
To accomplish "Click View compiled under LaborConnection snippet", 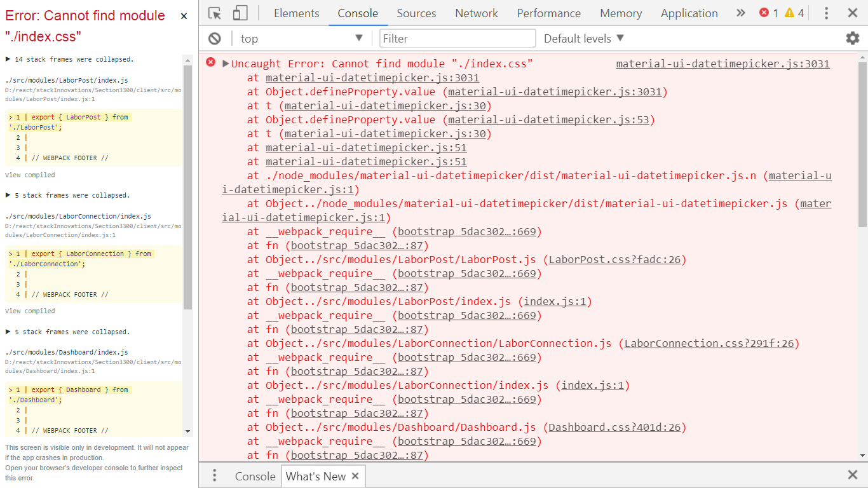I will [x=30, y=311].
